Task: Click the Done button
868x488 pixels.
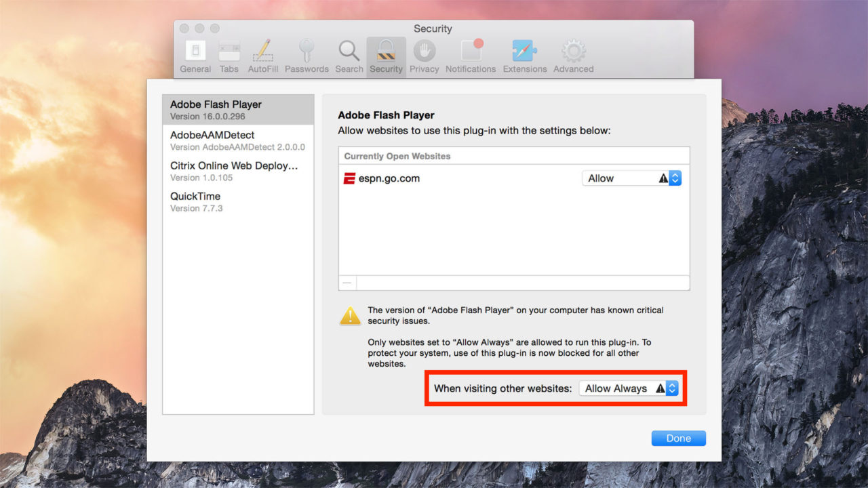Action: tap(679, 439)
